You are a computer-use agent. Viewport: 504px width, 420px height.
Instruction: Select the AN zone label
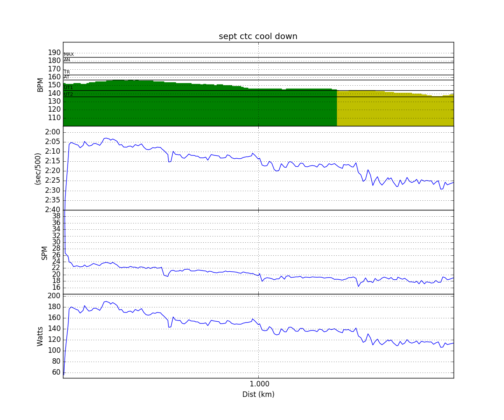click(67, 60)
